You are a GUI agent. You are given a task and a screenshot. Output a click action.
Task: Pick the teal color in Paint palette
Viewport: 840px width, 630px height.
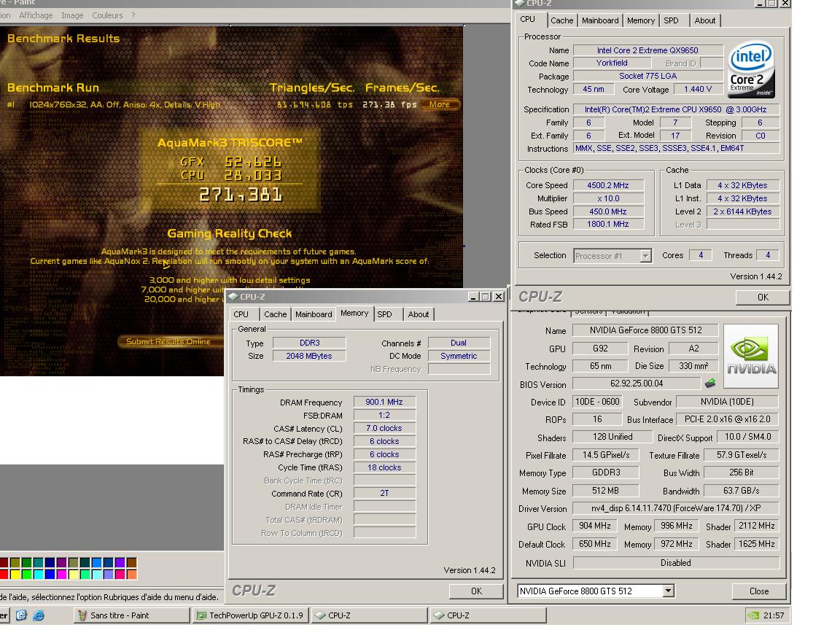[38, 562]
